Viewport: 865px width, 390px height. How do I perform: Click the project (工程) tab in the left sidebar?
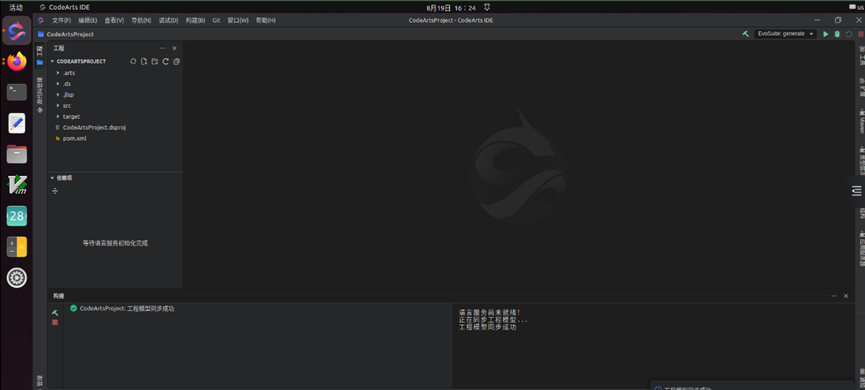(40, 56)
